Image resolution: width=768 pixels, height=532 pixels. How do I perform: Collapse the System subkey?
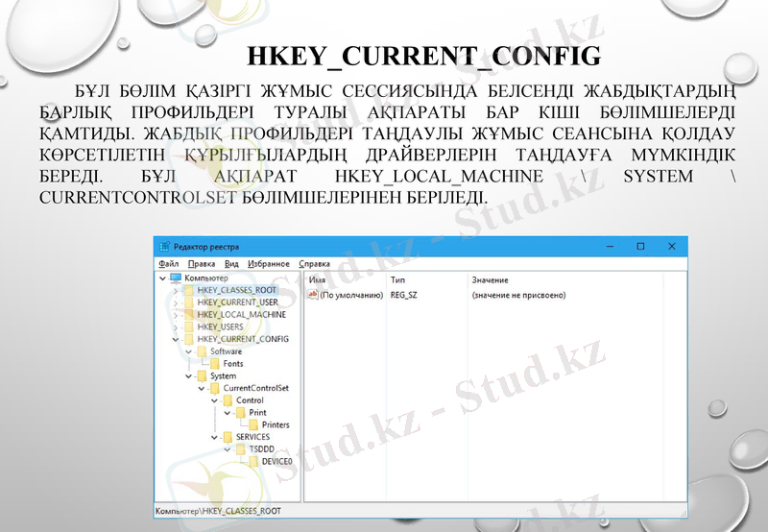(x=188, y=376)
